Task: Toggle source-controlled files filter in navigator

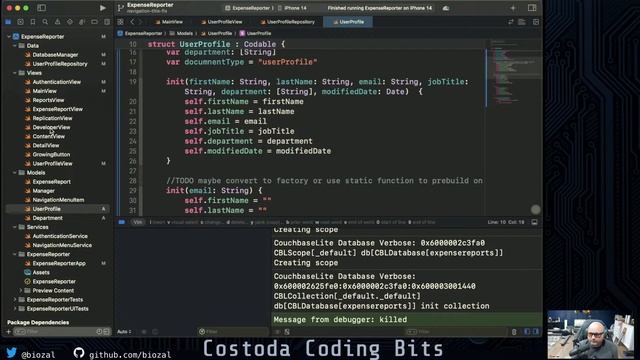Action: (x=107, y=332)
